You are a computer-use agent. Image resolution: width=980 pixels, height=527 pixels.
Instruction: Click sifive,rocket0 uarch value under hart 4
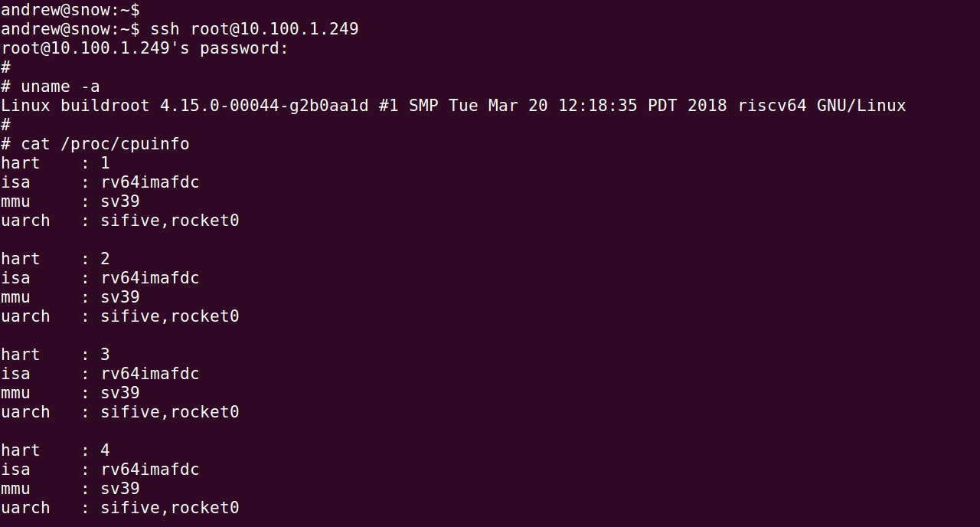170,508
